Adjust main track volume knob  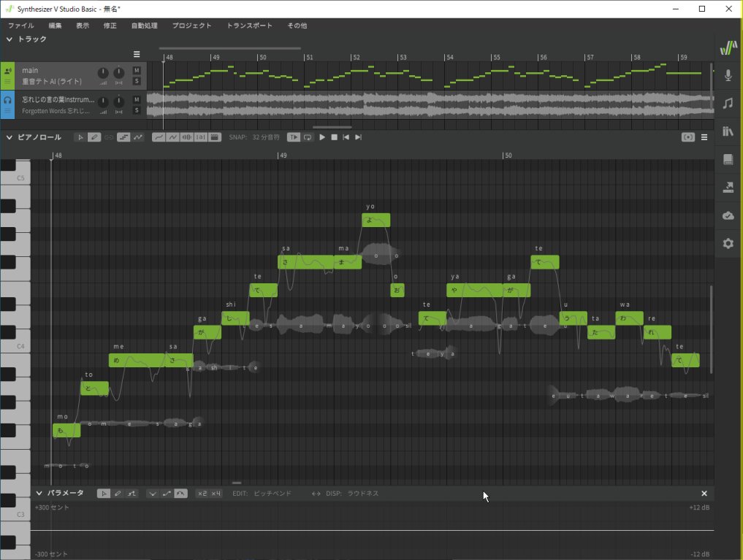(103, 73)
